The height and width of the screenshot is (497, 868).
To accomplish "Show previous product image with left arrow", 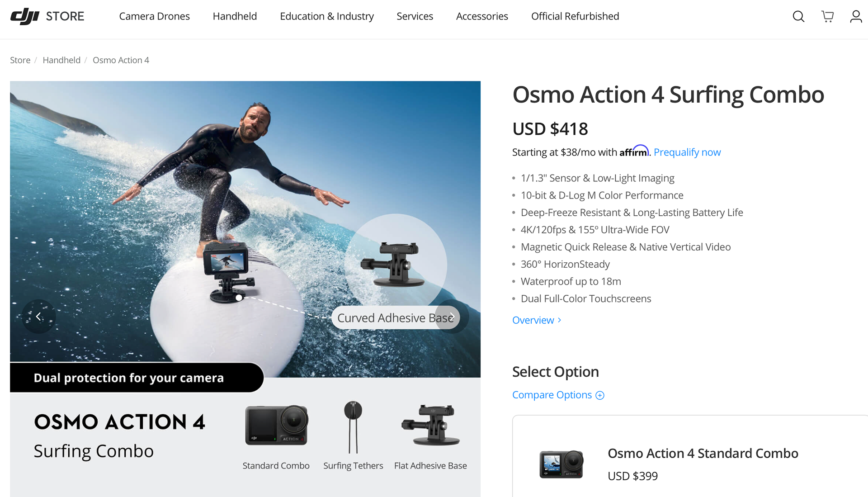I will pyautogui.click(x=38, y=317).
